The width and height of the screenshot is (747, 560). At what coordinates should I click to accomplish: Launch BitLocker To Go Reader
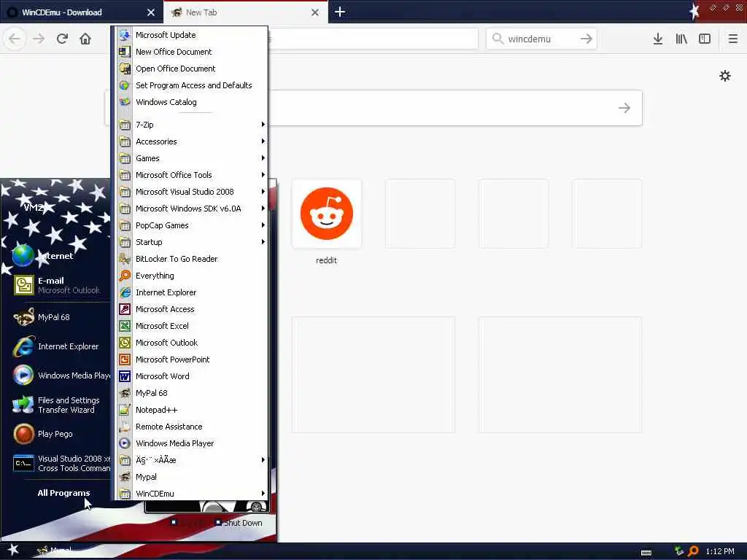pos(192,259)
